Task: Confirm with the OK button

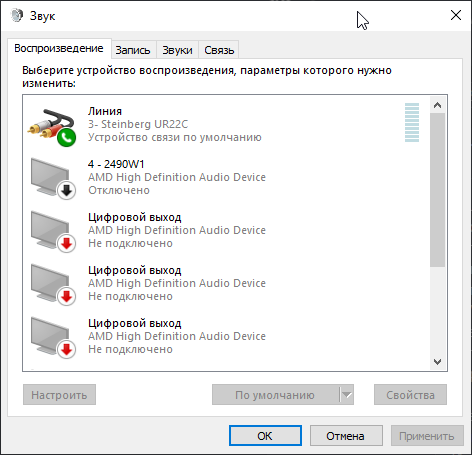Action: [265, 436]
